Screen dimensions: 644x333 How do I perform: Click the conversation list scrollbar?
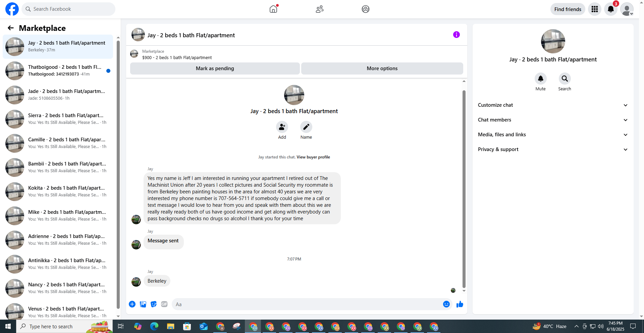[x=118, y=175]
